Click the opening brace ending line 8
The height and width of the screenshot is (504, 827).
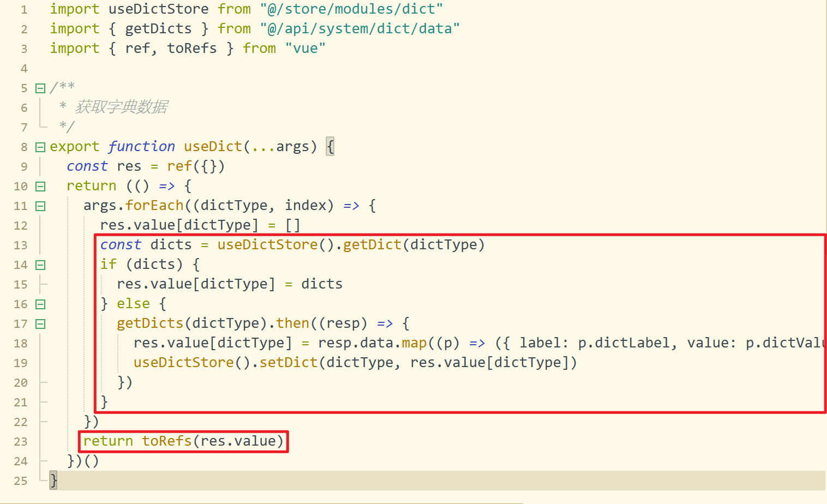click(x=330, y=147)
